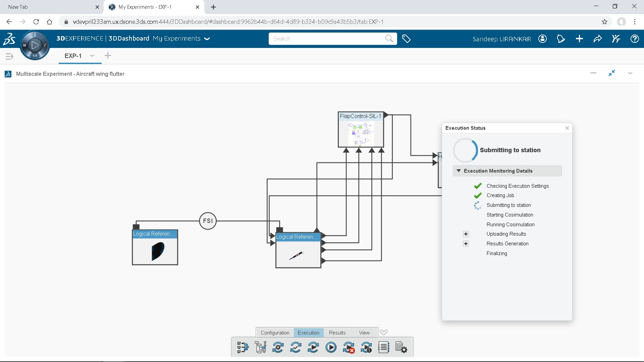Open My Experiments dashboard dropdown
The image size is (644, 362).
tap(207, 39)
